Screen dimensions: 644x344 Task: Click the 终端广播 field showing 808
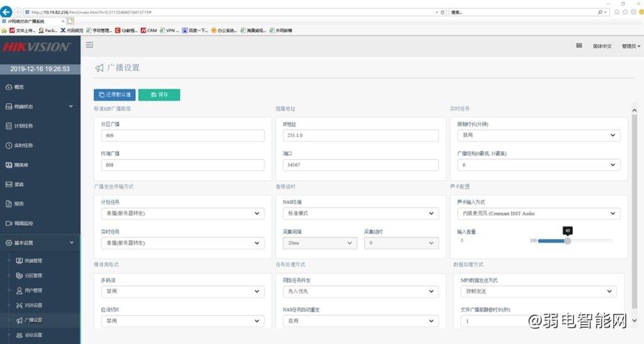tap(183, 165)
